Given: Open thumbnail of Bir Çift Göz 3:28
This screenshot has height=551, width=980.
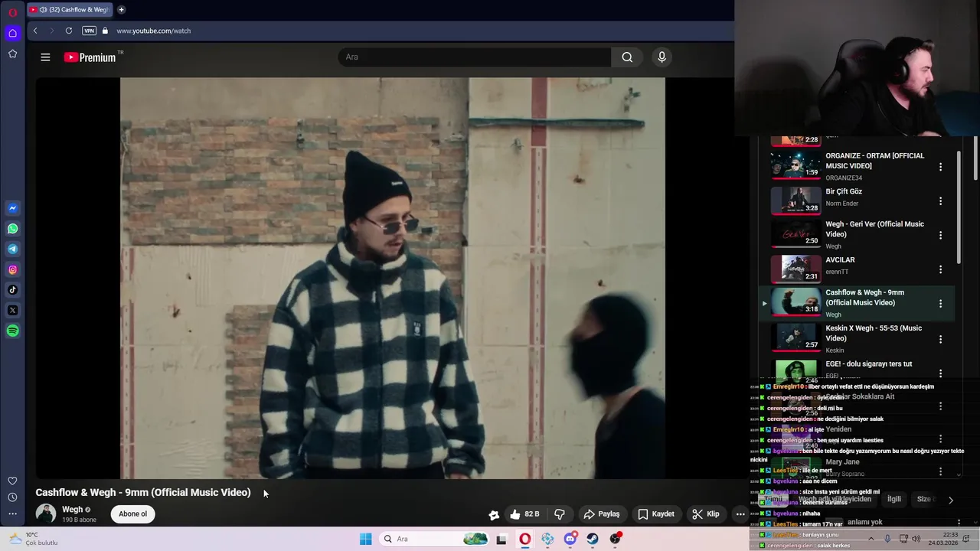Looking at the screenshot, I should click(795, 201).
